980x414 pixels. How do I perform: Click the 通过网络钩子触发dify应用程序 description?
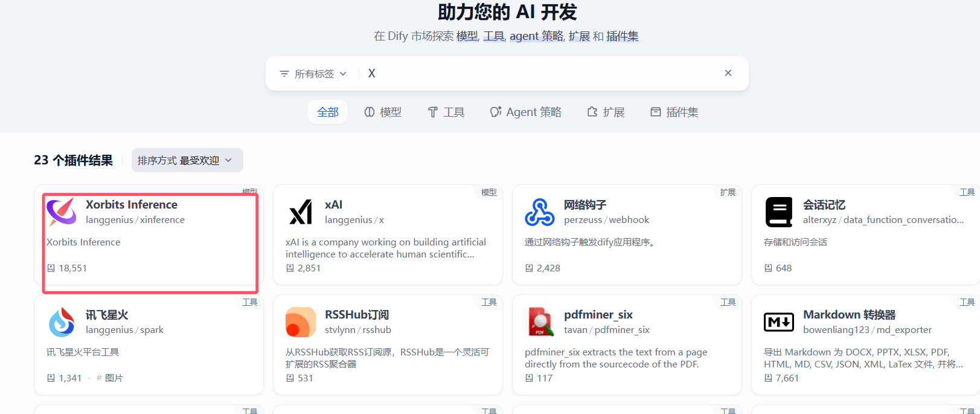[589, 242]
